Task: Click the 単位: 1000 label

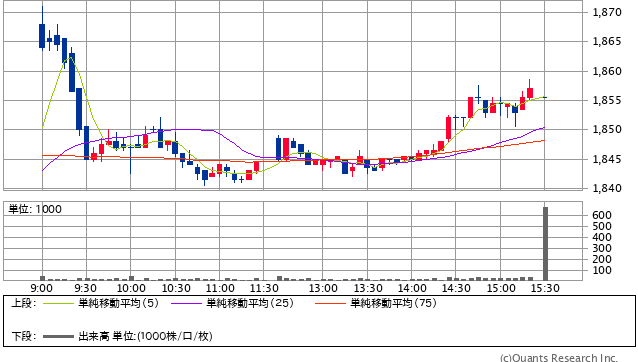Action: point(35,209)
